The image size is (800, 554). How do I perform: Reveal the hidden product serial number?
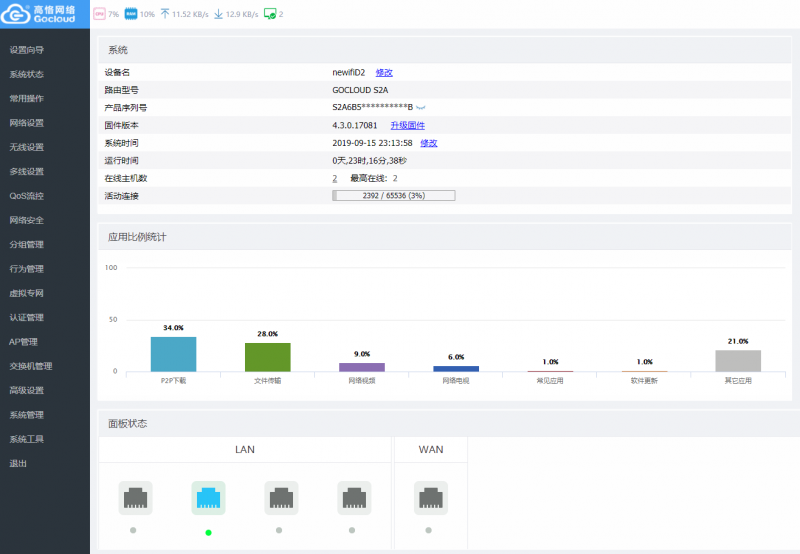421,108
